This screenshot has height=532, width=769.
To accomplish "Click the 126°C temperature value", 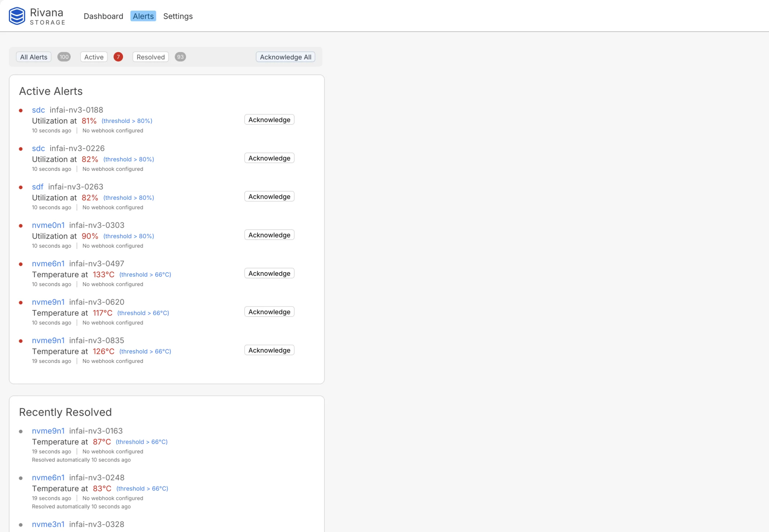I will (x=104, y=351).
